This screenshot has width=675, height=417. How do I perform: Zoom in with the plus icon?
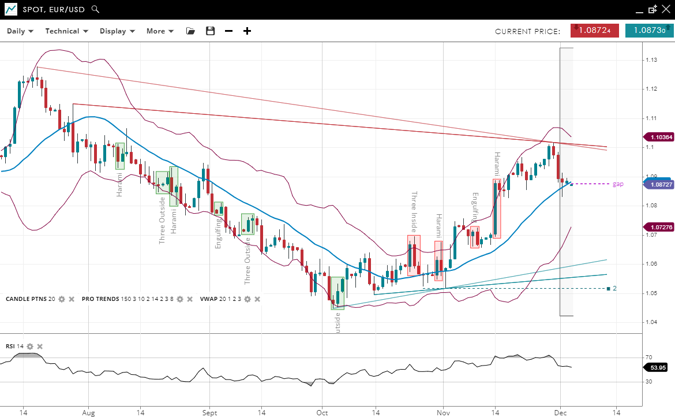tap(247, 31)
